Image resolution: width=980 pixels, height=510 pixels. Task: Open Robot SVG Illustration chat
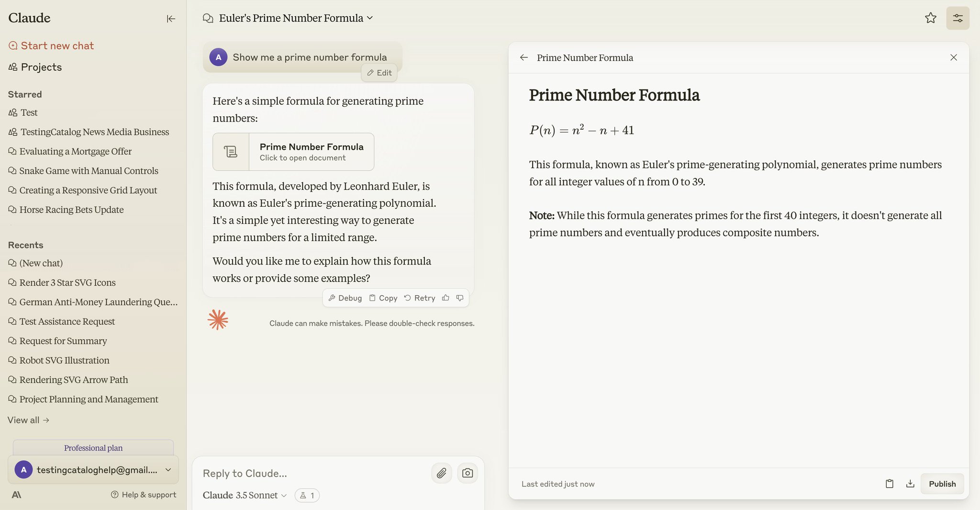coord(59,360)
